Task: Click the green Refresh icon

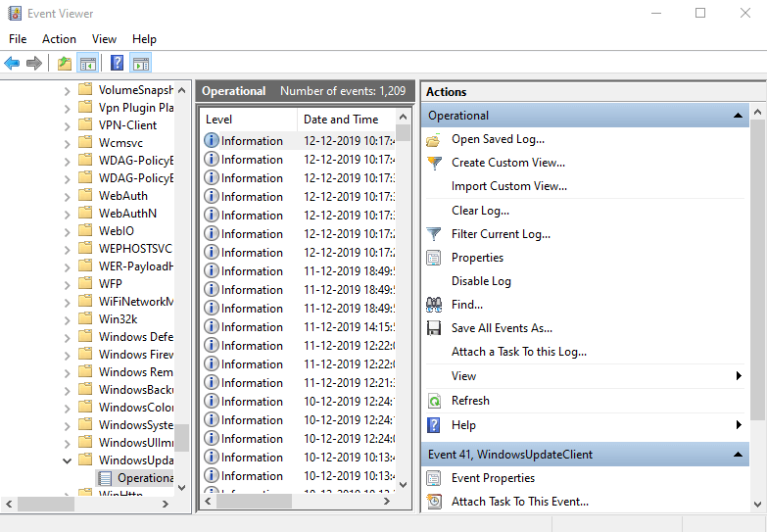Action: [x=434, y=401]
